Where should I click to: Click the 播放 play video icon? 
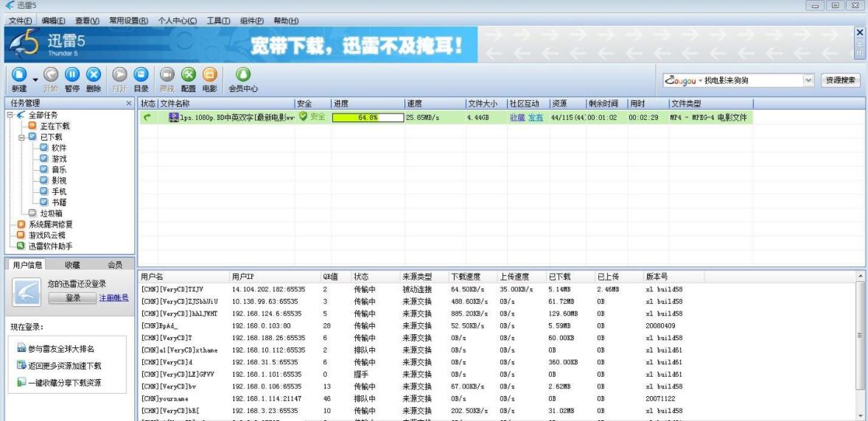pos(167,74)
